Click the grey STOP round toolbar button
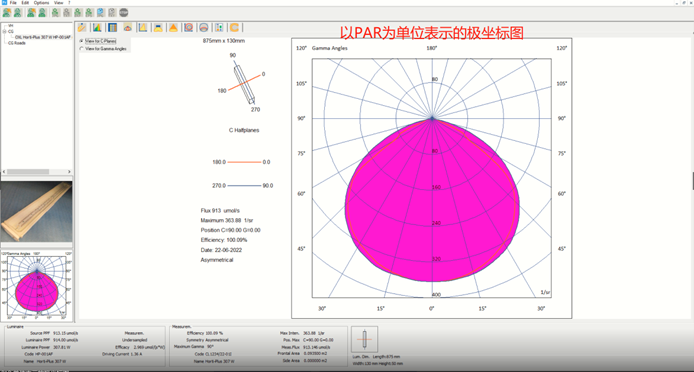Viewport: 694px width, 372px height. point(124,12)
